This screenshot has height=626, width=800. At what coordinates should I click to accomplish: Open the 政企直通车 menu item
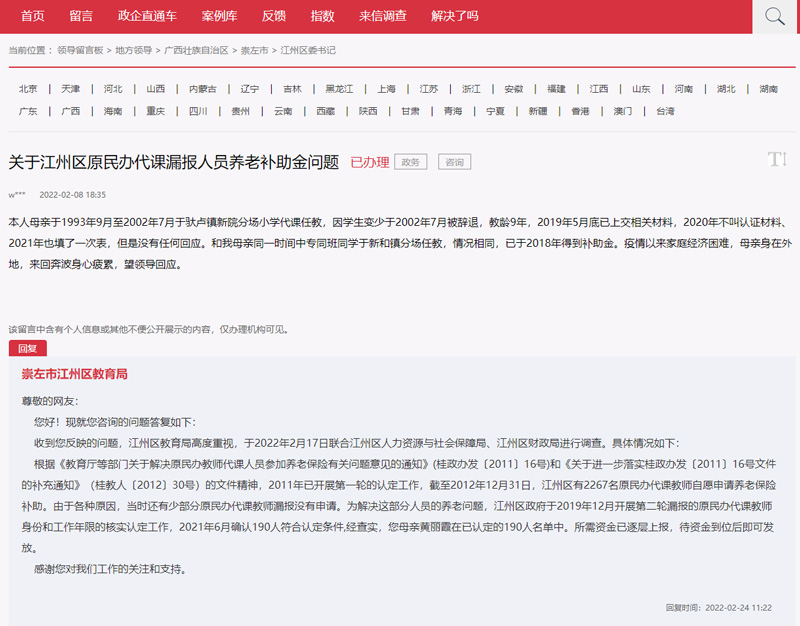(145, 16)
